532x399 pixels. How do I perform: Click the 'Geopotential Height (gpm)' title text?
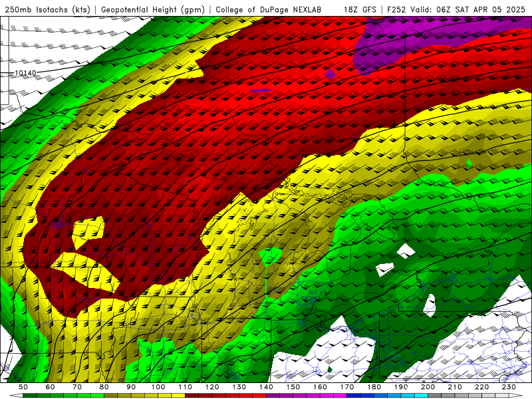click(x=153, y=9)
